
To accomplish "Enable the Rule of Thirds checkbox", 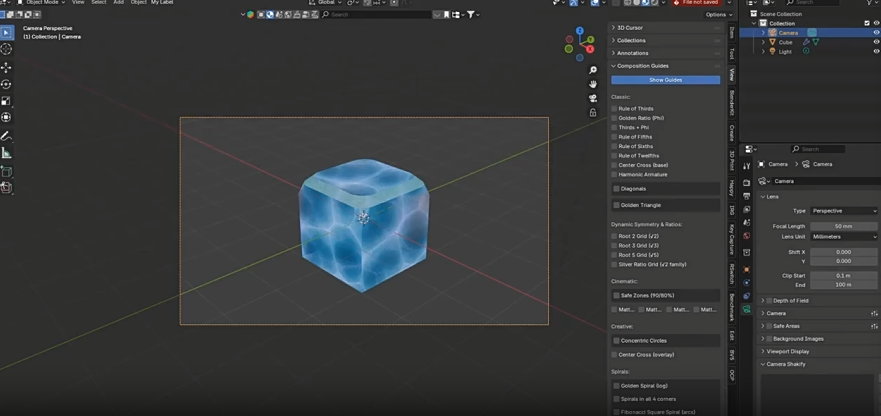I will click(x=614, y=109).
